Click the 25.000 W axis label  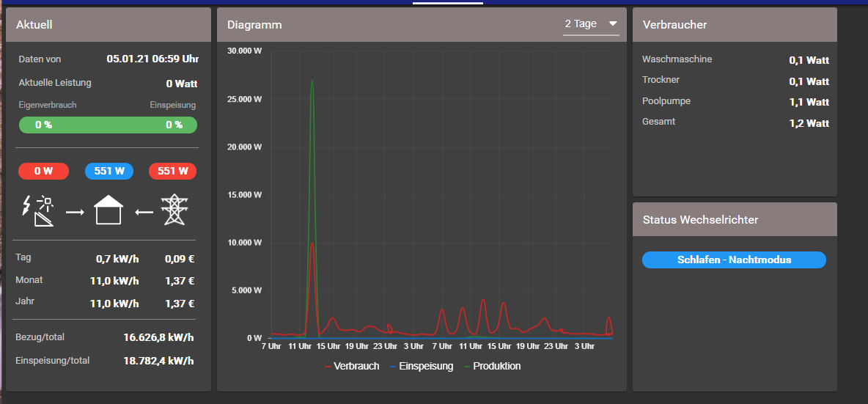244,99
